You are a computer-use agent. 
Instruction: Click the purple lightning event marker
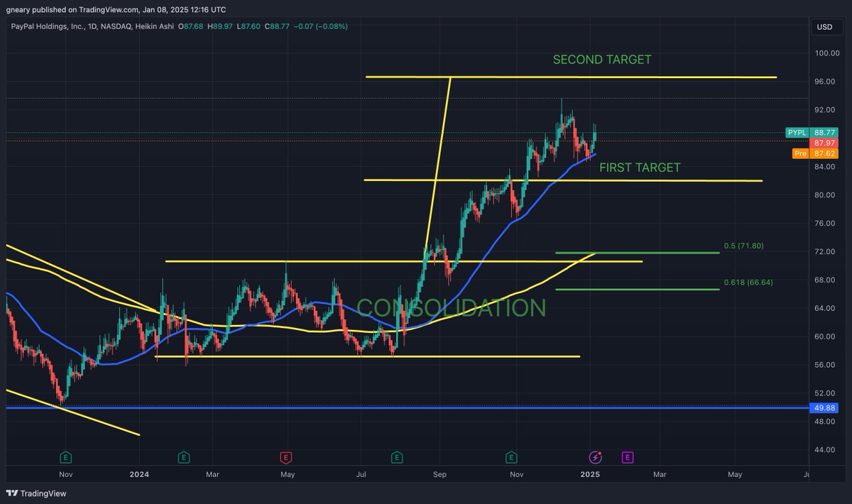[x=596, y=457]
